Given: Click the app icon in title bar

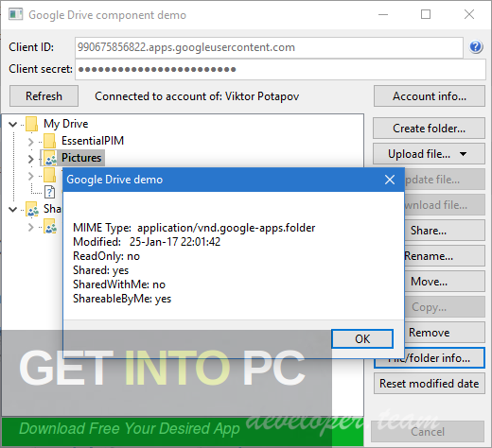Looking at the screenshot, I should tap(16, 14).
